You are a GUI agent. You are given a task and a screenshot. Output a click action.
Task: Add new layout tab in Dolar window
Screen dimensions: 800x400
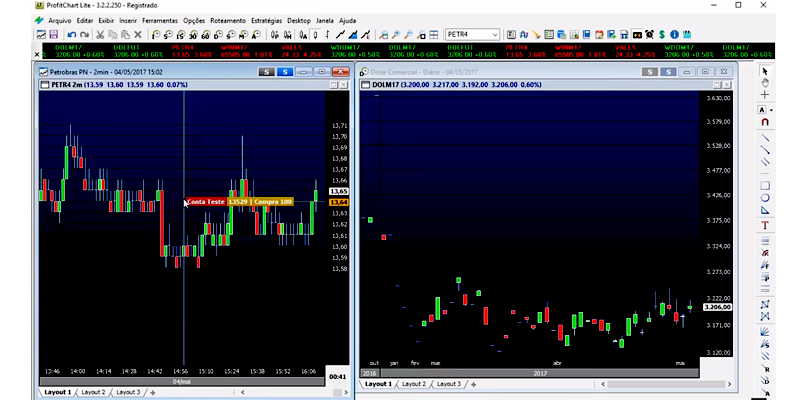473,384
